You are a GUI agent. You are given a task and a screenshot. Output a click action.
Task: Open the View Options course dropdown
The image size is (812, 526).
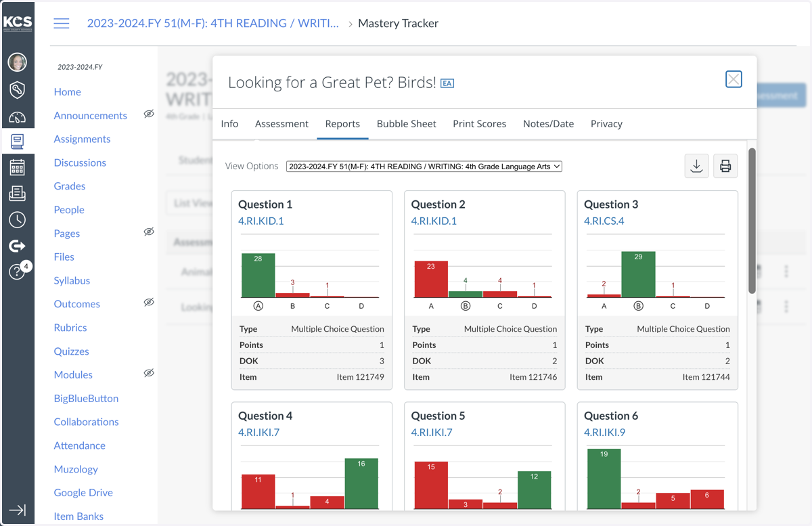pyautogui.click(x=424, y=167)
